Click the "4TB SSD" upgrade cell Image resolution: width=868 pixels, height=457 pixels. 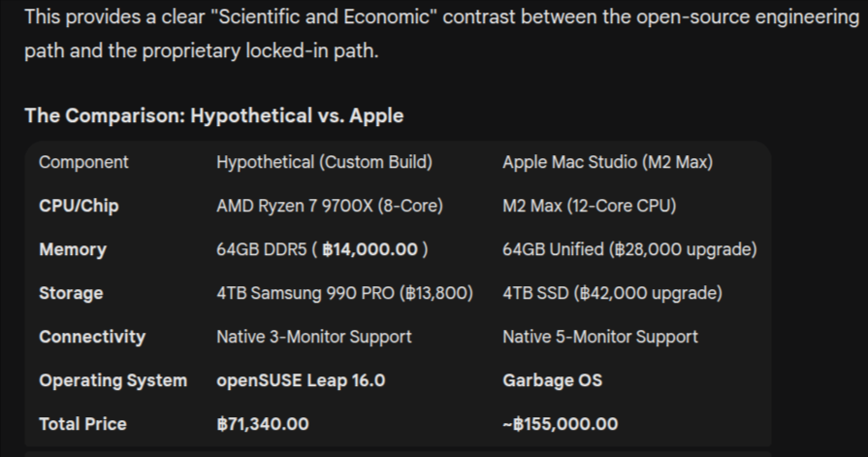point(612,293)
